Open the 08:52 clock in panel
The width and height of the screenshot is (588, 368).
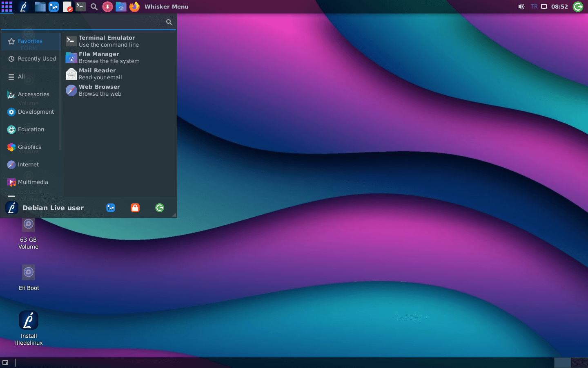pyautogui.click(x=559, y=7)
